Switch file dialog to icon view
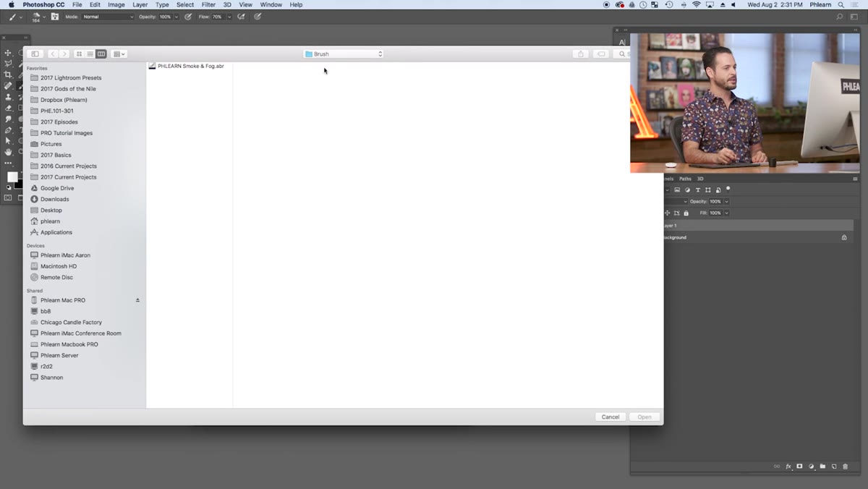Image resolution: width=868 pixels, height=489 pixels. [80, 54]
